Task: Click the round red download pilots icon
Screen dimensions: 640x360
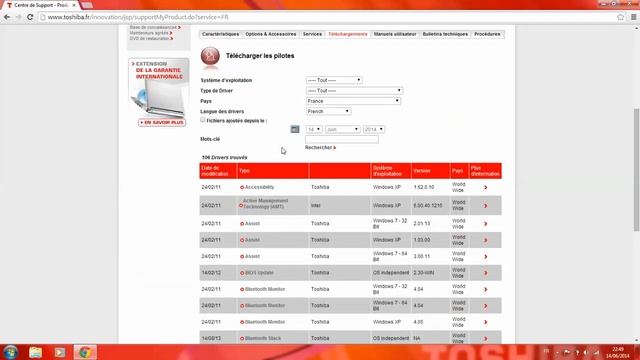Action: [210, 56]
